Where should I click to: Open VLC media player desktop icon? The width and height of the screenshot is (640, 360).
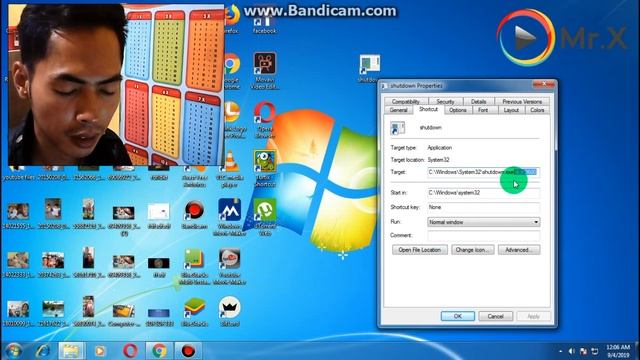pyautogui.click(x=231, y=168)
